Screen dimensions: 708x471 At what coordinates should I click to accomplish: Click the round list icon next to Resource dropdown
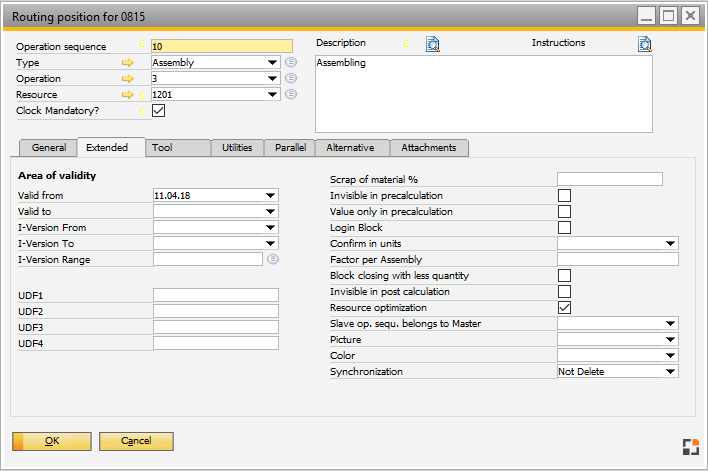[290, 94]
